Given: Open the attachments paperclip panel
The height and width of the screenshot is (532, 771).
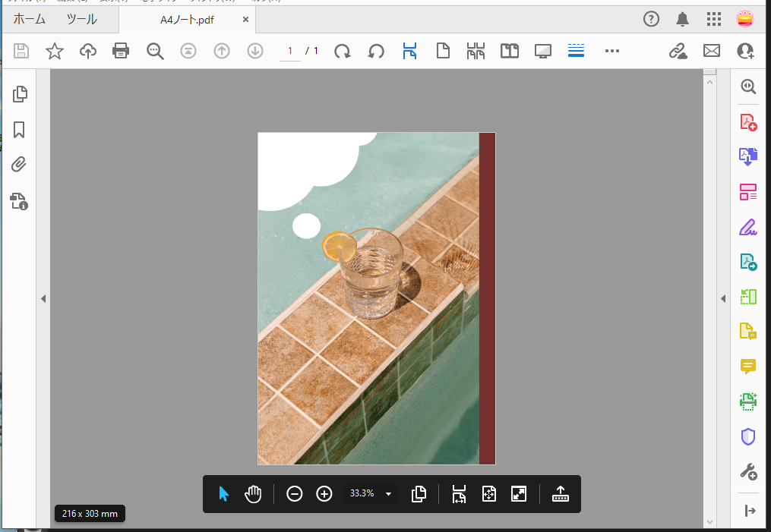Looking at the screenshot, I should 20,165.
